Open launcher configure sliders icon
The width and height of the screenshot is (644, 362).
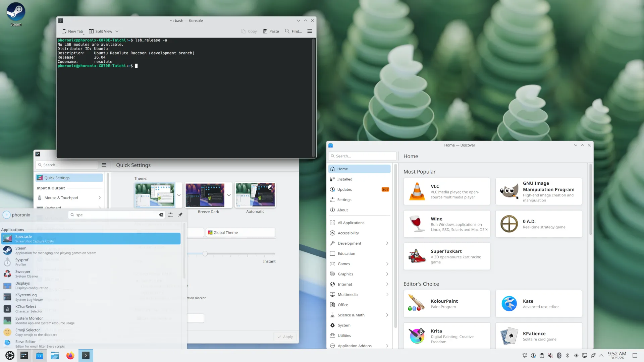[x=171, y=215]
